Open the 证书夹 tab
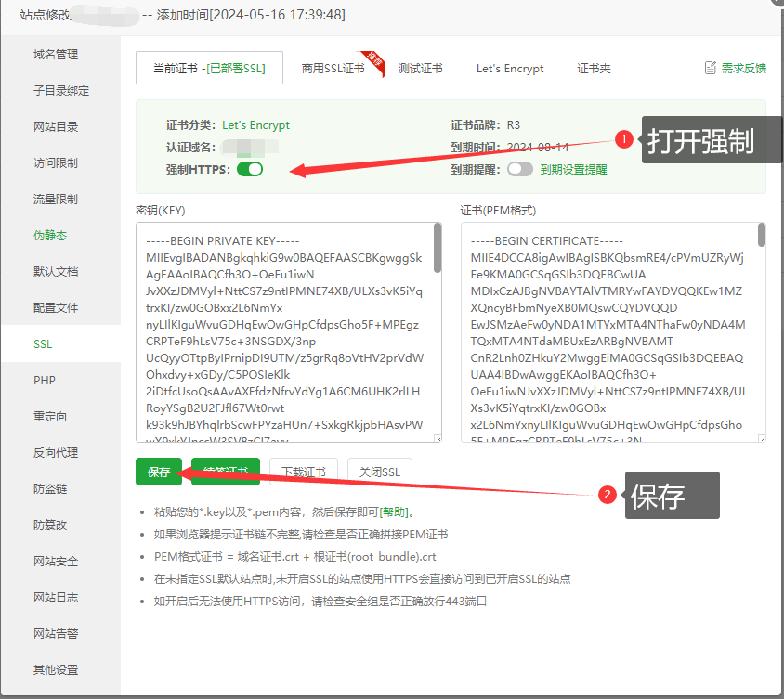Image resolution: width=784 pixels, height=699 pixels. pos(594,69)
